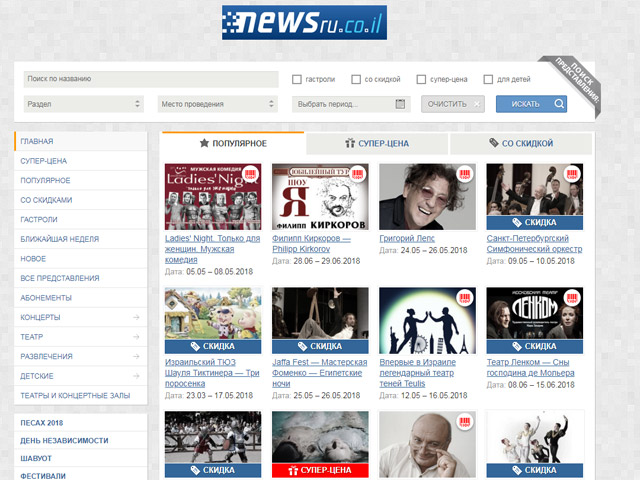Click ticket badge on bald man portrait

[465, 422]
